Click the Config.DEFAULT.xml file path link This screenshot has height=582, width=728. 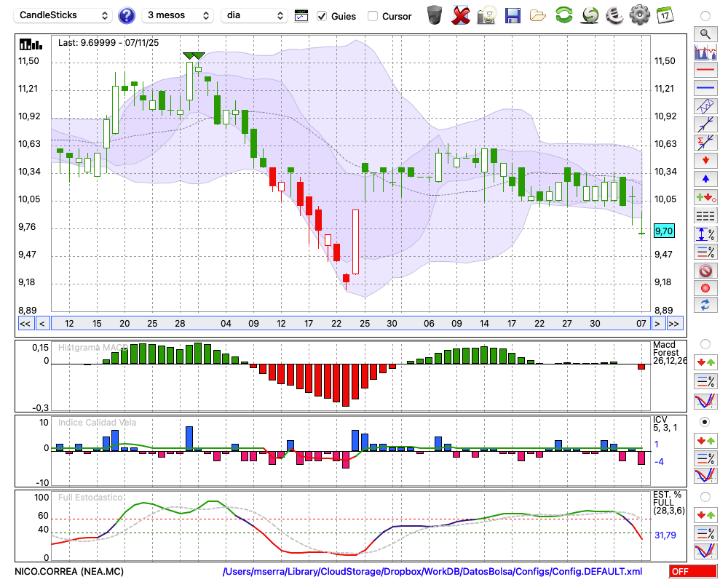(432, 572)
